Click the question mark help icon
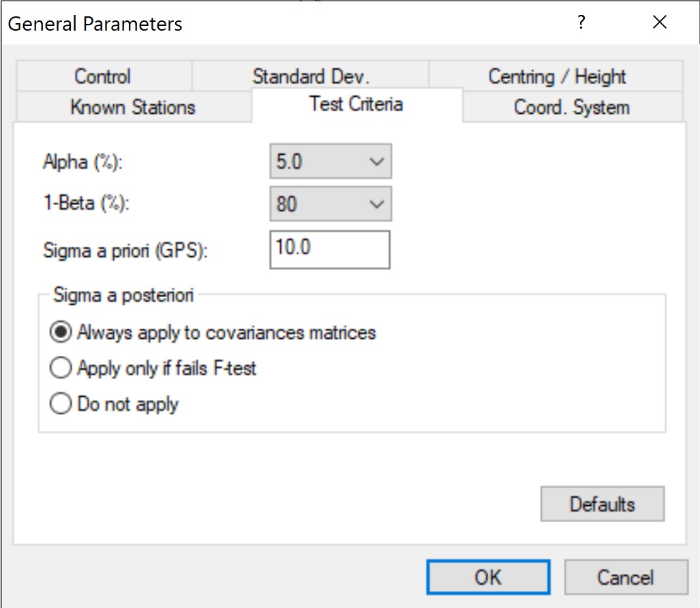 tap(581, 23)
